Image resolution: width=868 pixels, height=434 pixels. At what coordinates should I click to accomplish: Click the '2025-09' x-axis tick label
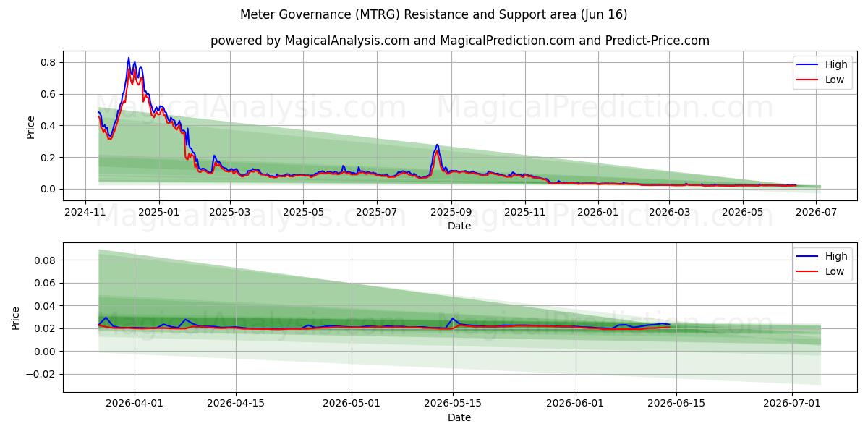pos(451,212)
